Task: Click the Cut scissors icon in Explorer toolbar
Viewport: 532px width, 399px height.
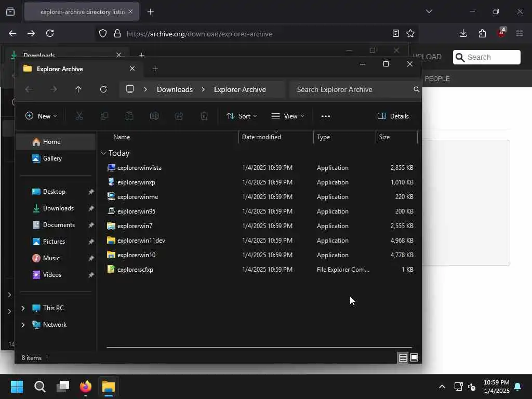Action: pos(79,116)
